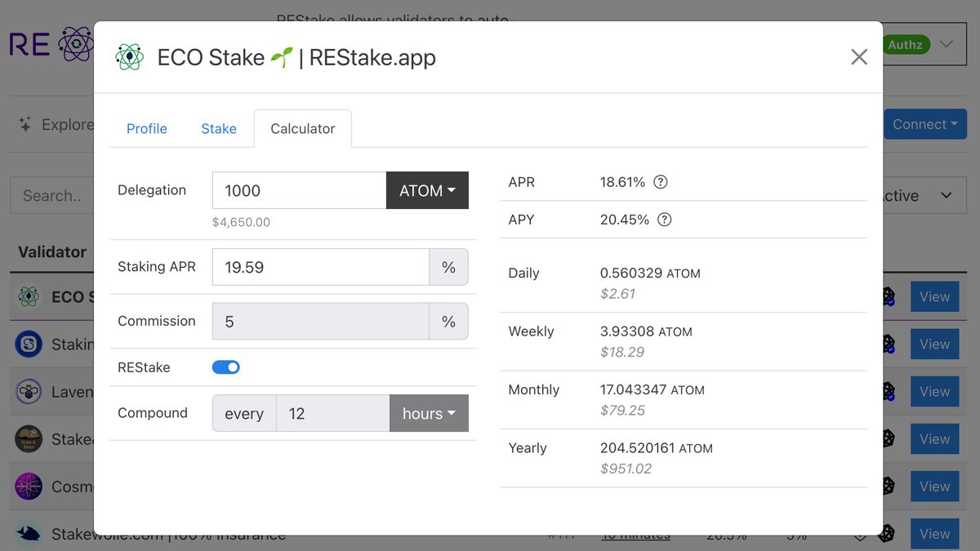The height and width of the screenshot is (551, 980).
Task: Open the APR help question mark
Action: coord(661,182)
